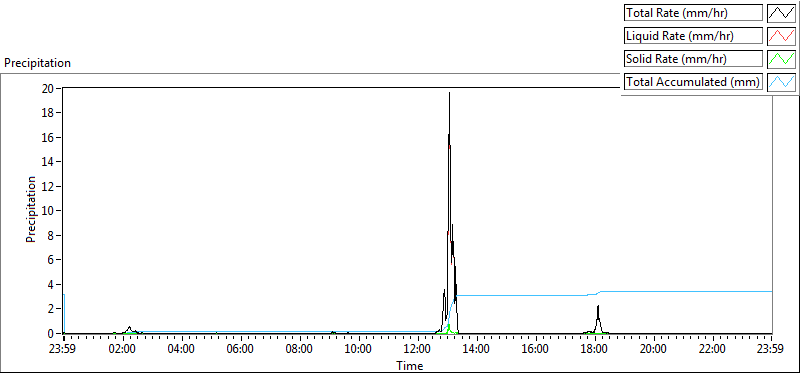This screenshot has width=800, height=373.
Task: Open the Solid Rate plot style icon
Action: 781,58
